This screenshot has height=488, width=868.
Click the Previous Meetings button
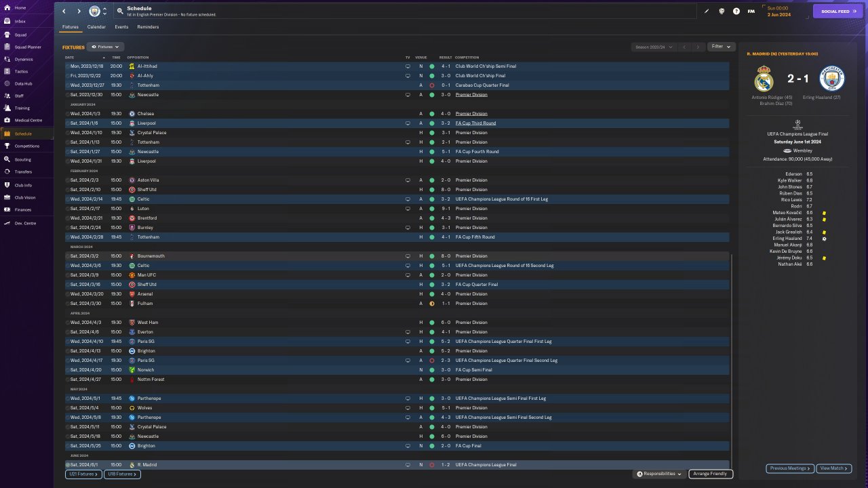790,468
